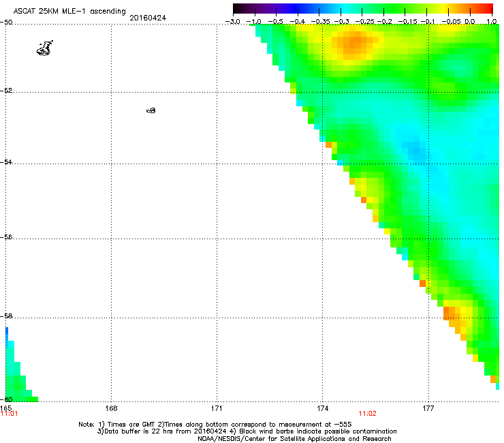
Task: Click the 1.0 color bar label
Action: pyautogui.click(x=492, y=22)
